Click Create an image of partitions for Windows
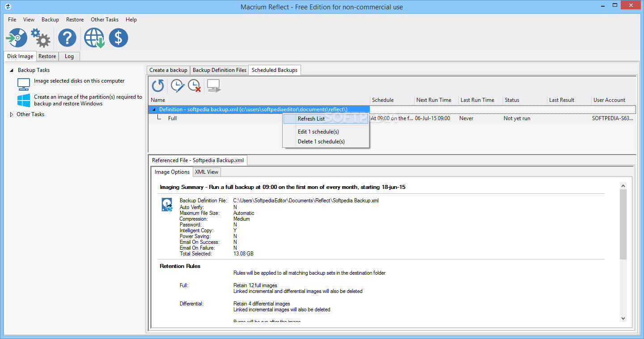Image resolution: width=644 pixels, height=339 pixels. click(x=88, y=100)
